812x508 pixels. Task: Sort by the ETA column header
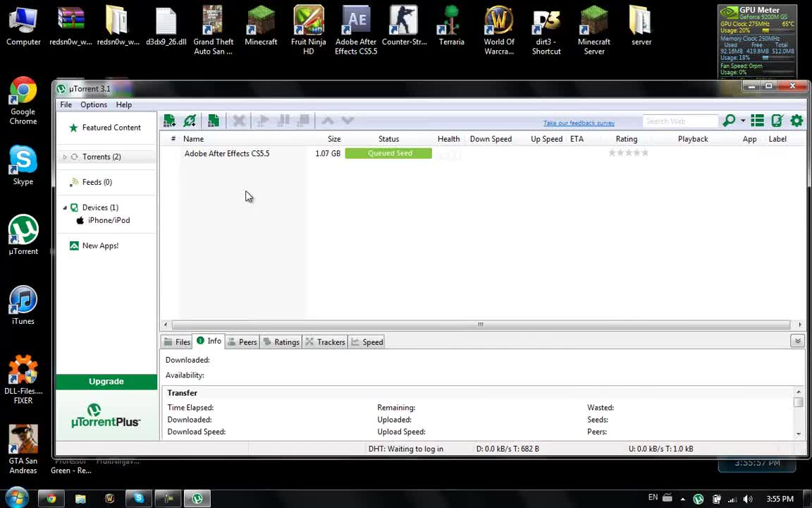577,139
